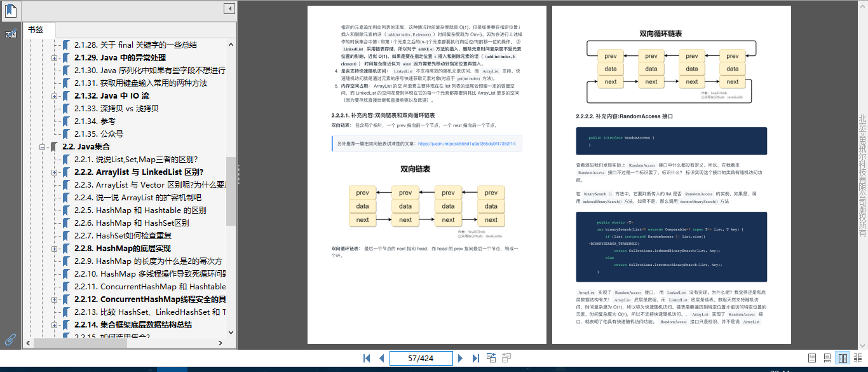Open bookmark 2.2.10 HashMap 多线程操作导致死循环
The image size is (868, 372).
point(149,274)
